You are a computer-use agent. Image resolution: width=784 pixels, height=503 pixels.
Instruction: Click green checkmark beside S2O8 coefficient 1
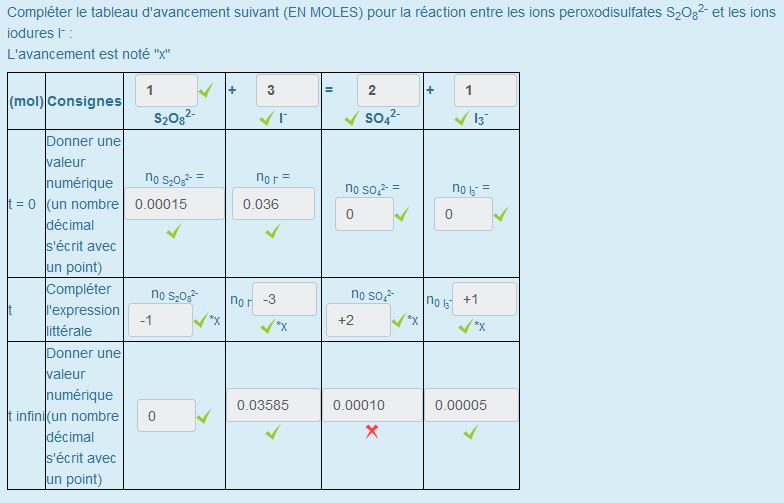pos(205,91)
